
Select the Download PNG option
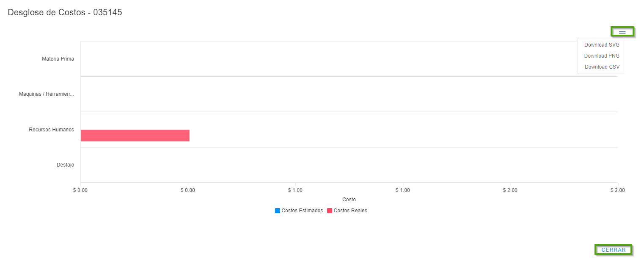[602, 56]
